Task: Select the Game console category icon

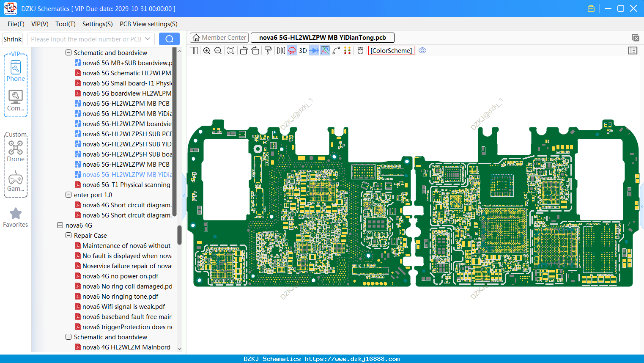Action: (16, 181)
